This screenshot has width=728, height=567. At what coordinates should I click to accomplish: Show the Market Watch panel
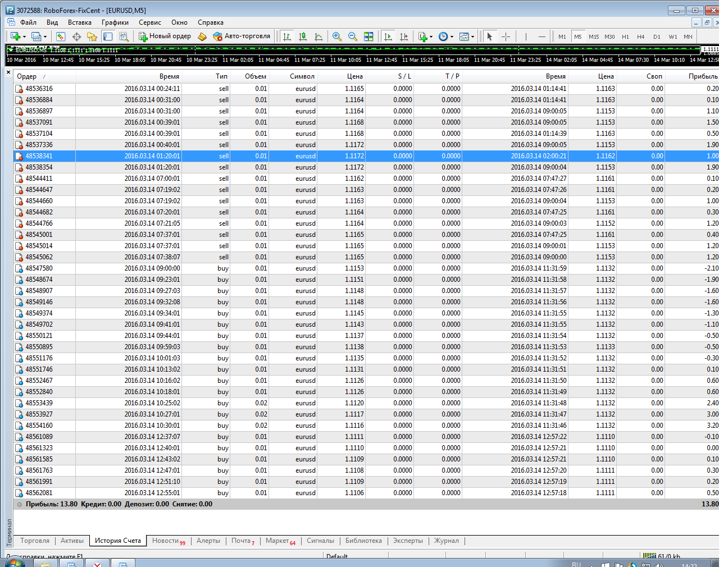tap(61, 36)
